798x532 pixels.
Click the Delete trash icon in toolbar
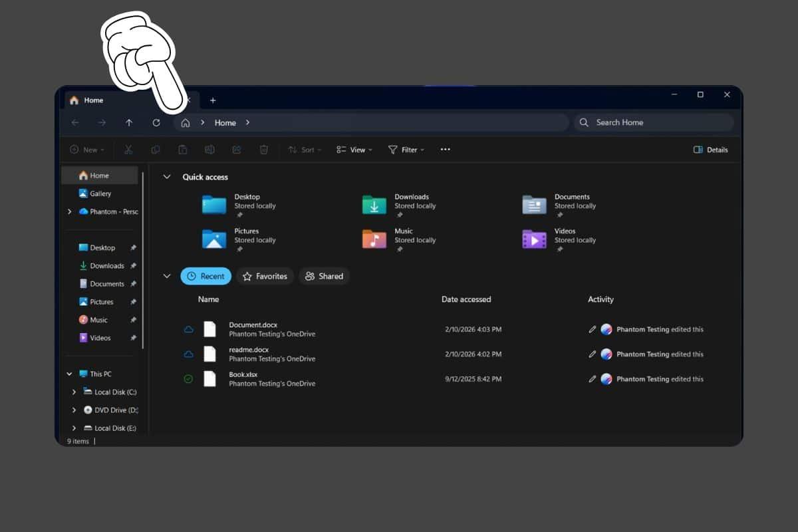click(x=264, y=150)
